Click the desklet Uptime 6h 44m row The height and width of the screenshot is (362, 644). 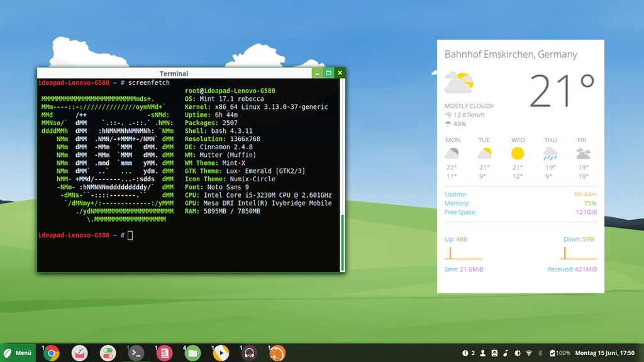(520, 194)
